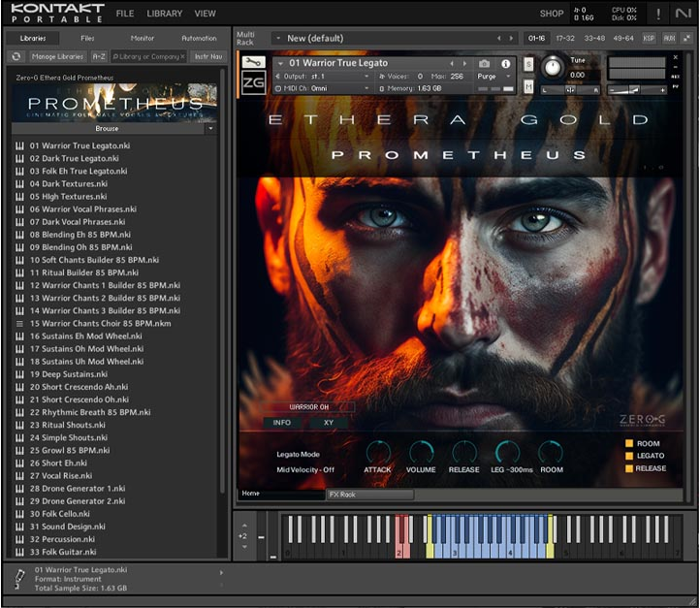Switch to the Monitor tab
700x608 pixels.
(143, 39)
